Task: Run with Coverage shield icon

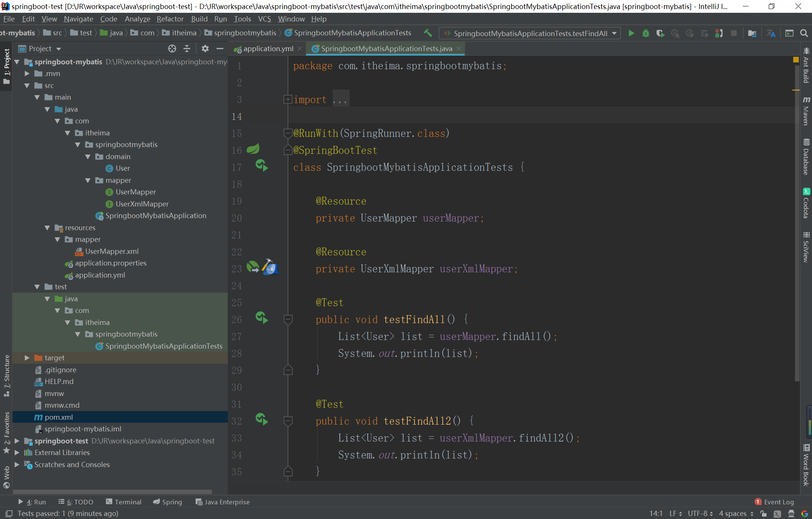Action: tap(661, 33)
